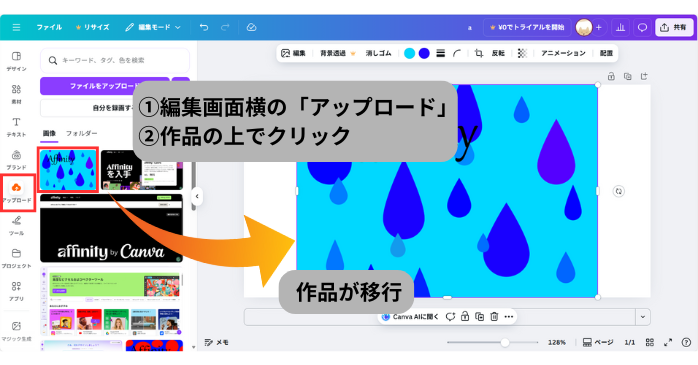
Task: Click 編集 in the image toolbar
Action: [293, 53]
